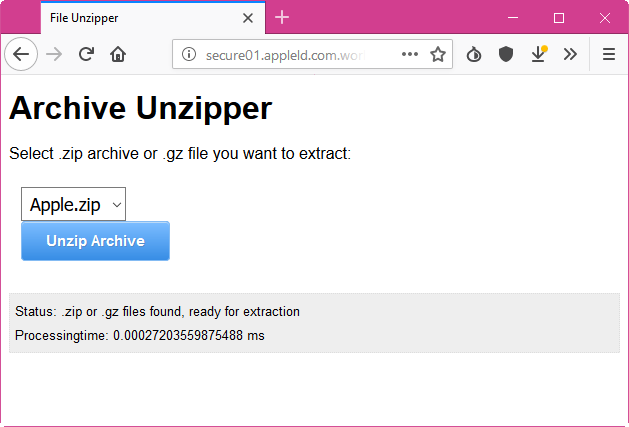Minimize the browser window

point(513,18)
